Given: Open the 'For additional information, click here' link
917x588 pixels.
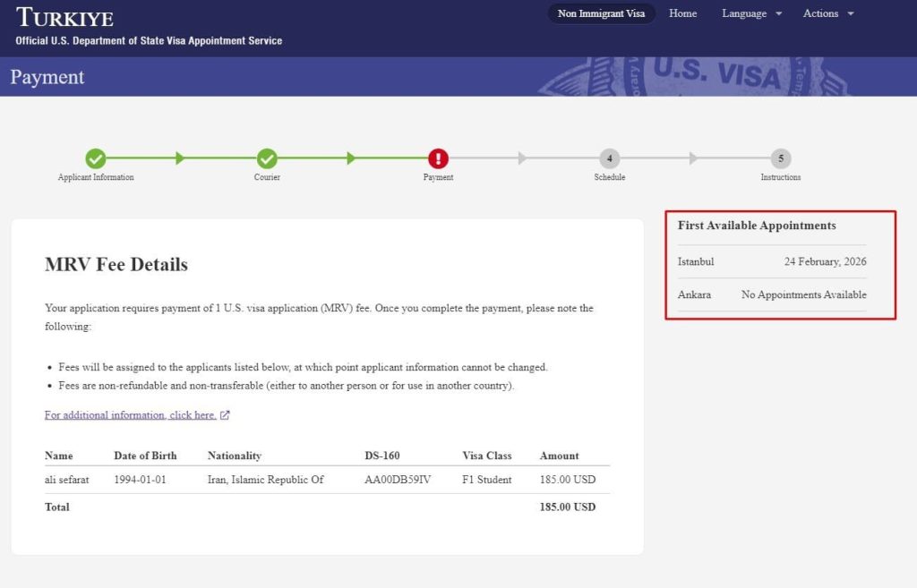Looking at the screenshot, I should 130,415.
